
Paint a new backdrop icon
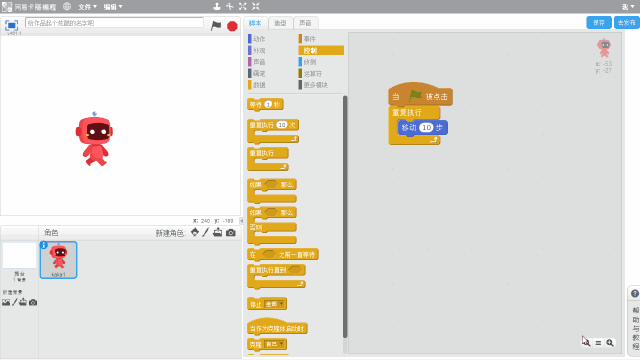point(15,302)
